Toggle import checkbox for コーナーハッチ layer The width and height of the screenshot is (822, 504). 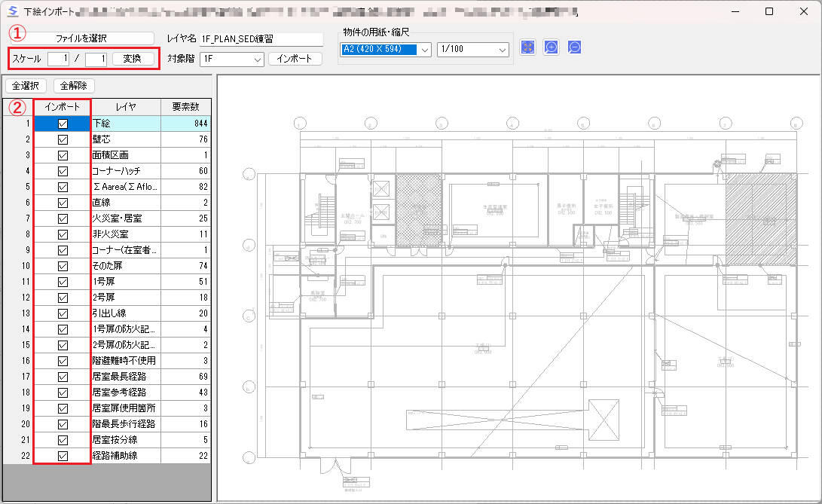click(63, 171)
